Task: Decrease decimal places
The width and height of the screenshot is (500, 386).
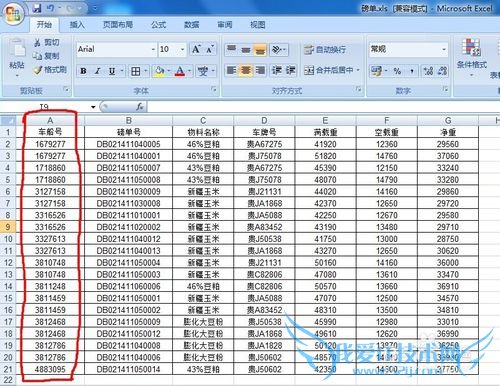Action: pos(442,71)
